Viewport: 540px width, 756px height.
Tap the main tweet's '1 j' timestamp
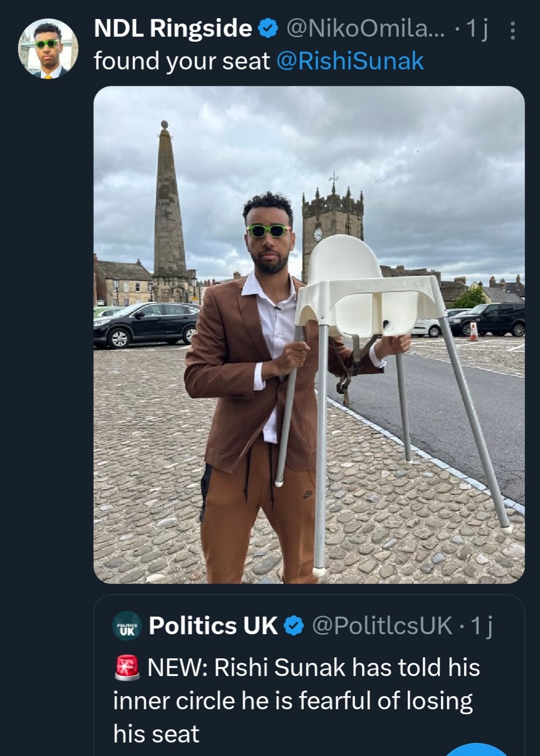[477, 30]
